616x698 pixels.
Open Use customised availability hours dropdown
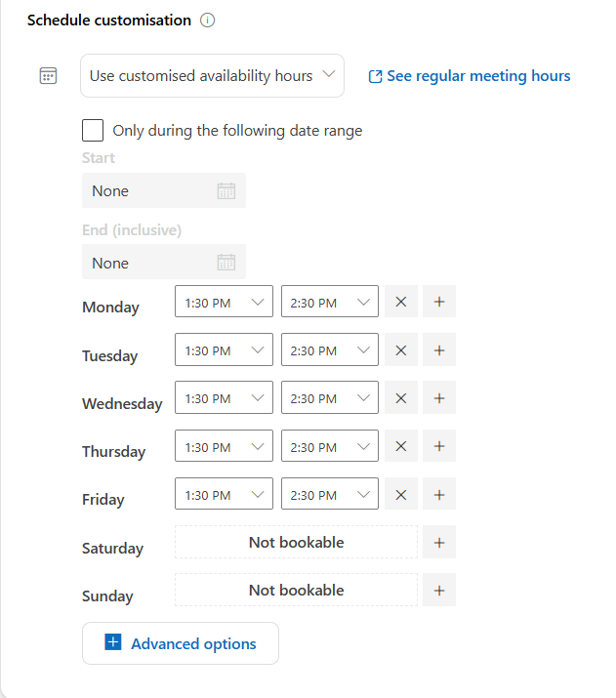[x=212, y=76]
